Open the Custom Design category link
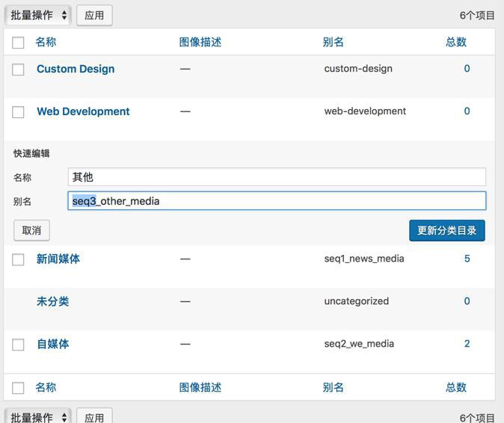 [x=76, y=69]
